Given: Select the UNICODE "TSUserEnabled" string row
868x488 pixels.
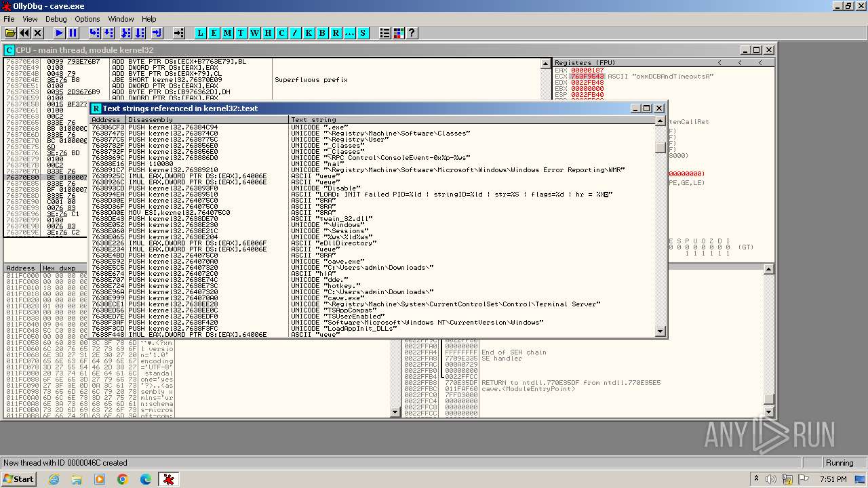Looking at the screenshot, I should pos(372,317).
